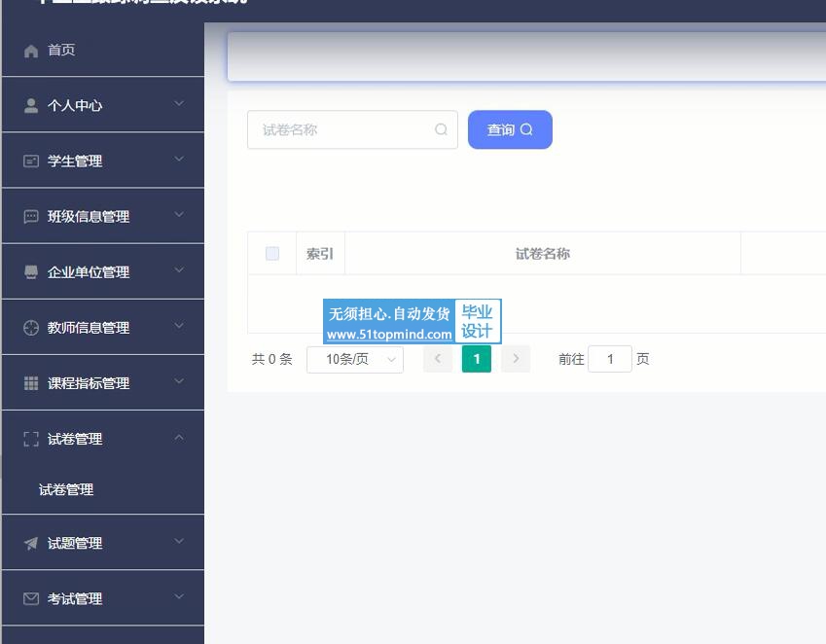This screenshot has height=644, width=826.
Task: Go to previous page arrow
Action: click(438, 359)
